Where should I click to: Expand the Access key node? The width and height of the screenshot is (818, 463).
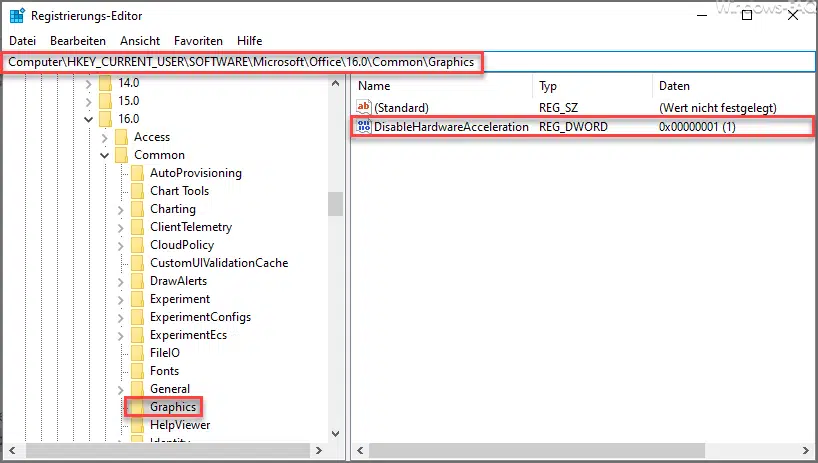pos(105,137)
